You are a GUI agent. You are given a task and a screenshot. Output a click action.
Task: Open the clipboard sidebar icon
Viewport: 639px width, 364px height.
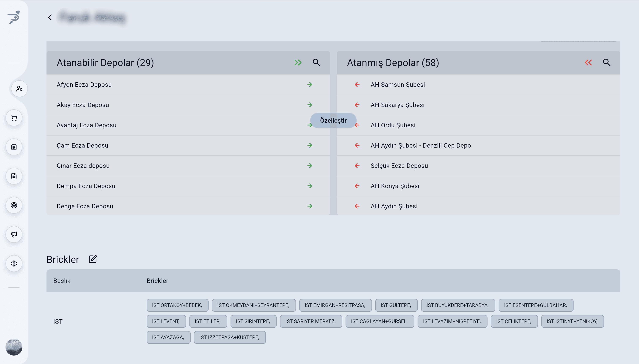[14, 147]
